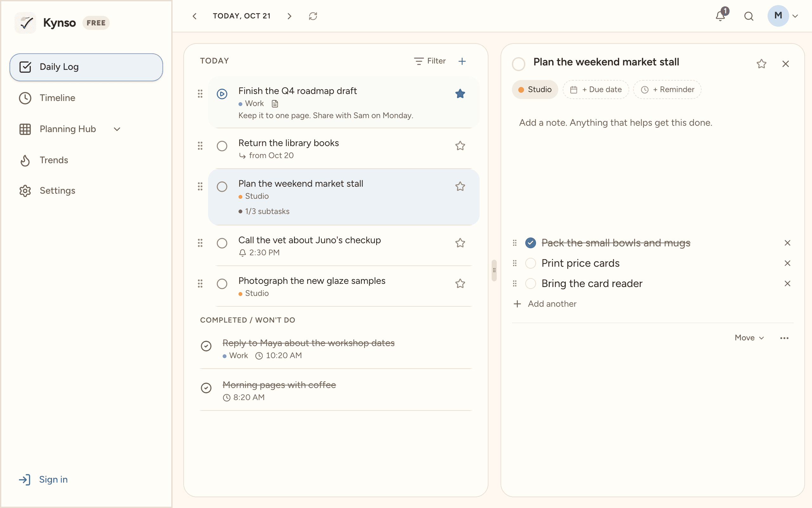Star Photograph the new glaze samples
Image resolution: width=812 pixels, height=508 pixels.
(x=460, y=284)
